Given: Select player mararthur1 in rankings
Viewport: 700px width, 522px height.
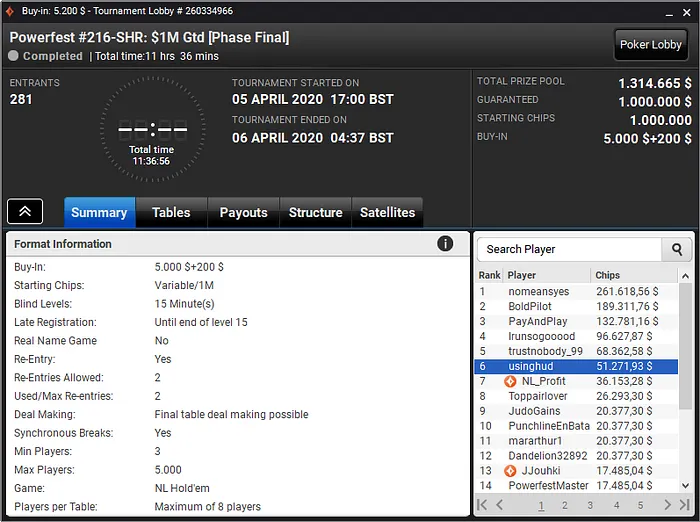Looking at the screenshot, I should tap(576, 441).
